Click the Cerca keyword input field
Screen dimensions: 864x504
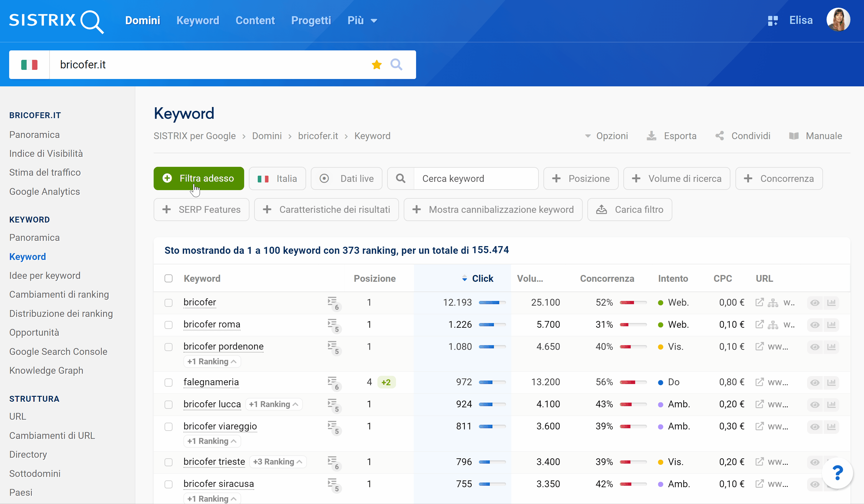476,179
